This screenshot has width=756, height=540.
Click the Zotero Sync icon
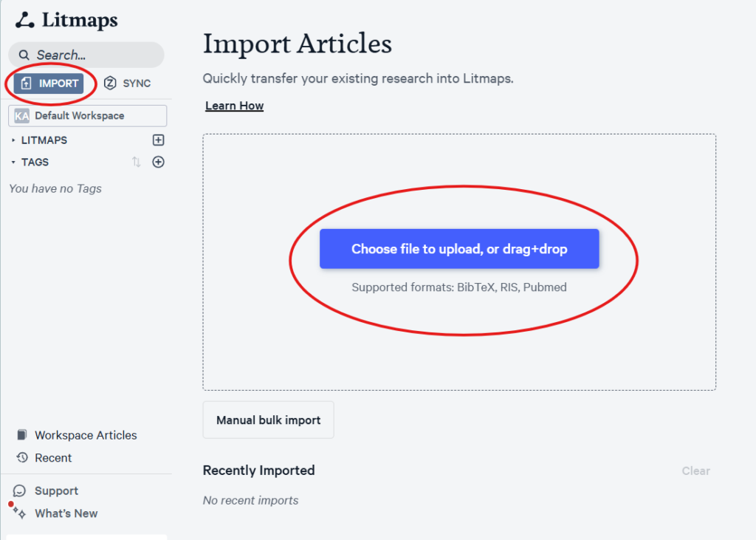coord(110,83)
